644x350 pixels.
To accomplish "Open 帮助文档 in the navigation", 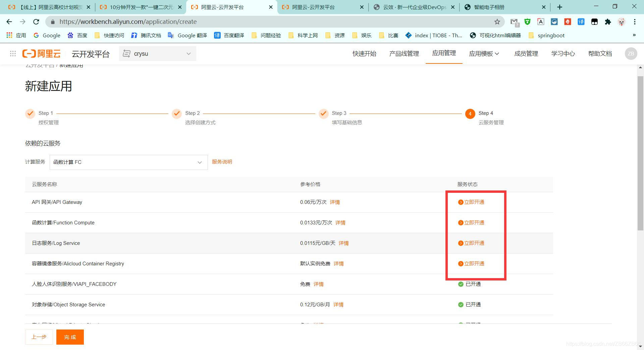I will (x=600, y=54).
